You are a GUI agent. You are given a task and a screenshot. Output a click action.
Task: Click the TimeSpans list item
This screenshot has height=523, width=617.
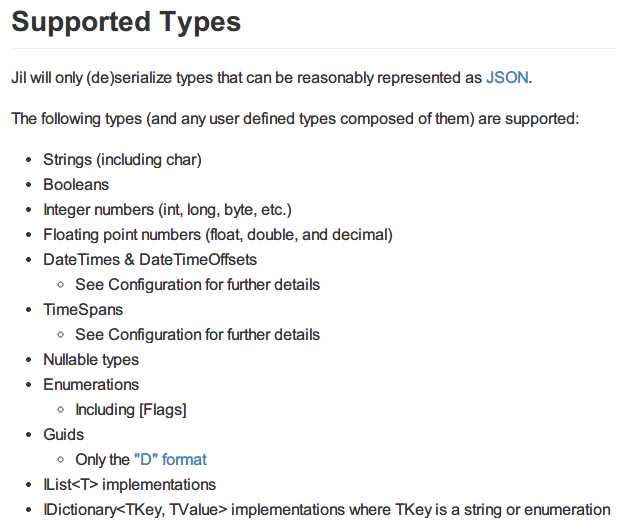[x=83, y=309]
